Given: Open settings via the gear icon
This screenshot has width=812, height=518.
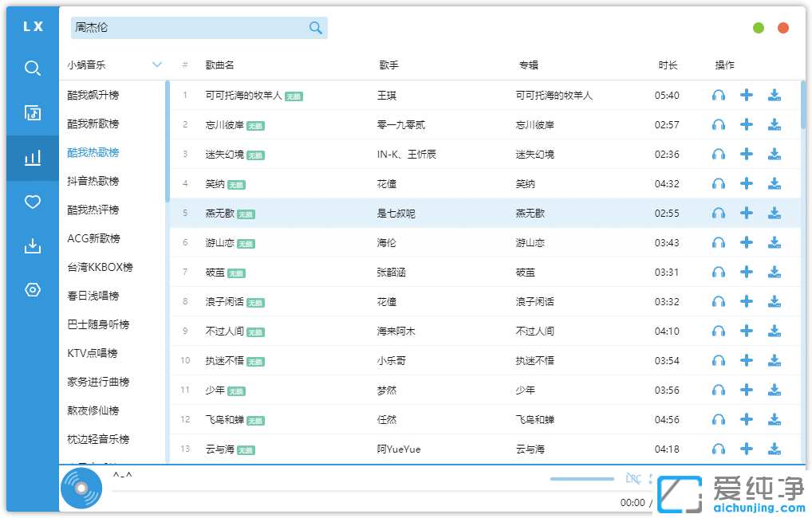Looking at the screenshot, I should 32,289.
